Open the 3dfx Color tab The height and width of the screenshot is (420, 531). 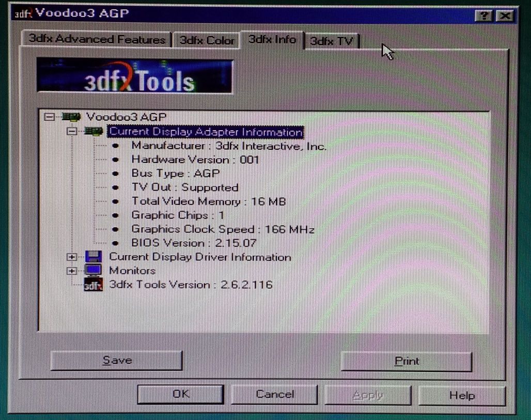click(207, 40)
